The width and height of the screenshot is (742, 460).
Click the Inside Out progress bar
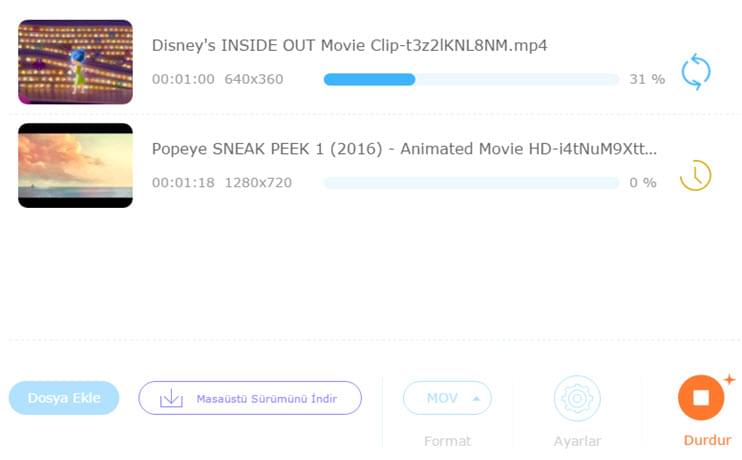(471, 79)
